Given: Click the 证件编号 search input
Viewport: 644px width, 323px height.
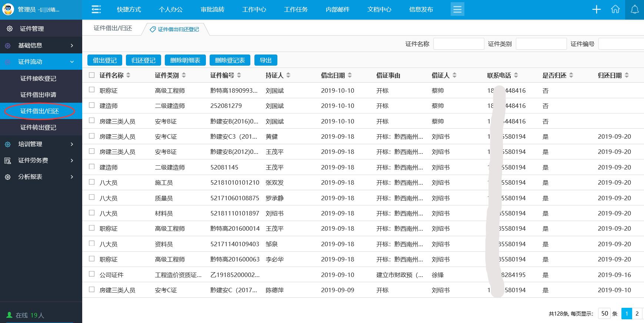Looking at the screenshot, I should point(621,44).
